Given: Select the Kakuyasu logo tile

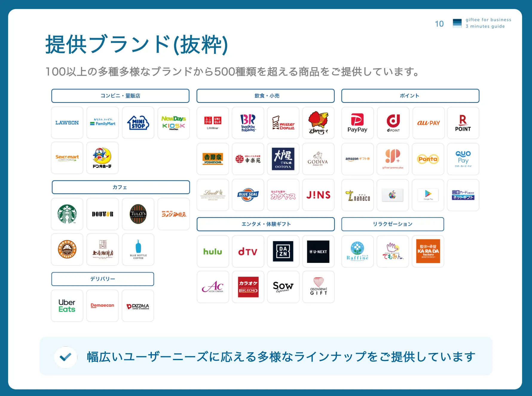Looking at the screenshot, I should [283, 195].
